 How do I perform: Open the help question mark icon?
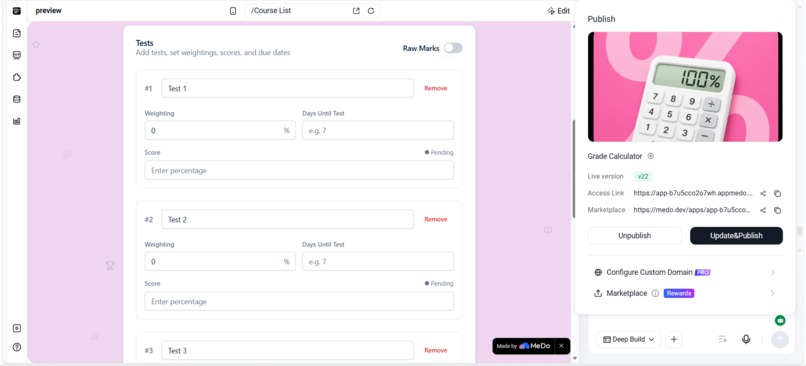(x=16, y=347)
